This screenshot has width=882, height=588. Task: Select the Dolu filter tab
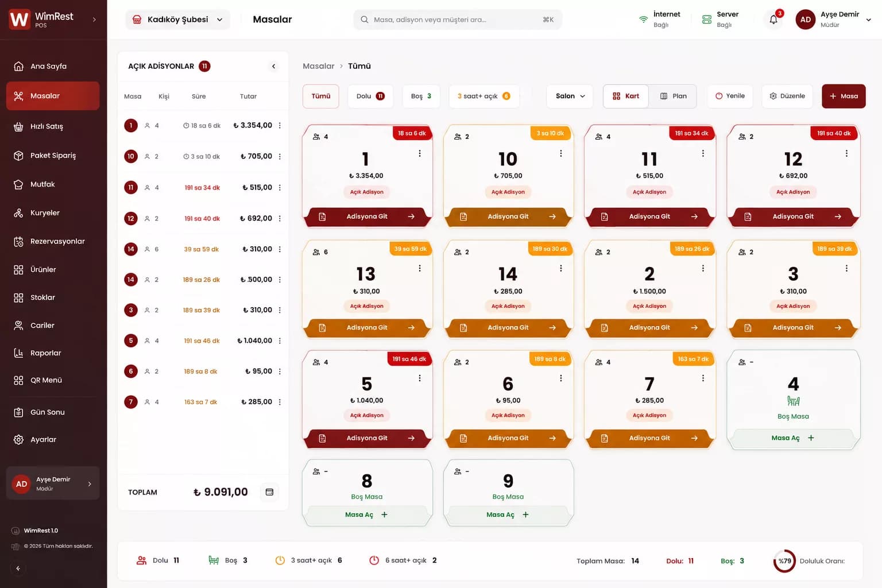[x=370, y=96]
